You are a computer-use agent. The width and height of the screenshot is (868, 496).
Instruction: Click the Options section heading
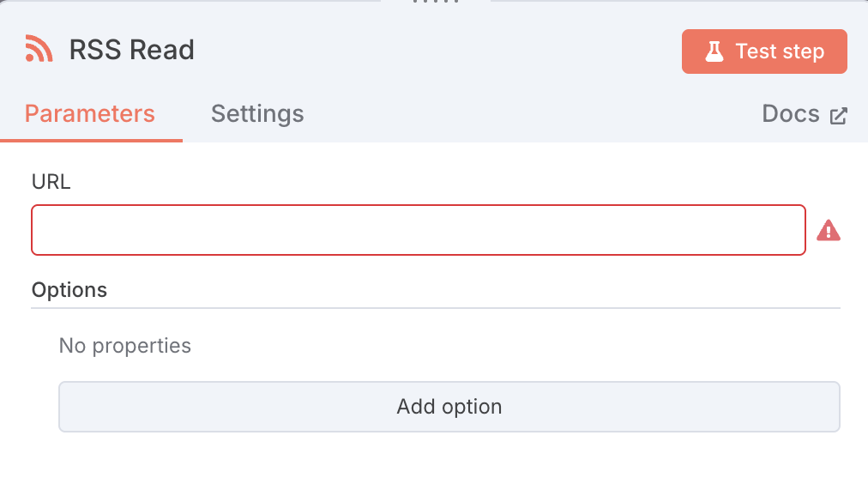(x=69, y=290)
